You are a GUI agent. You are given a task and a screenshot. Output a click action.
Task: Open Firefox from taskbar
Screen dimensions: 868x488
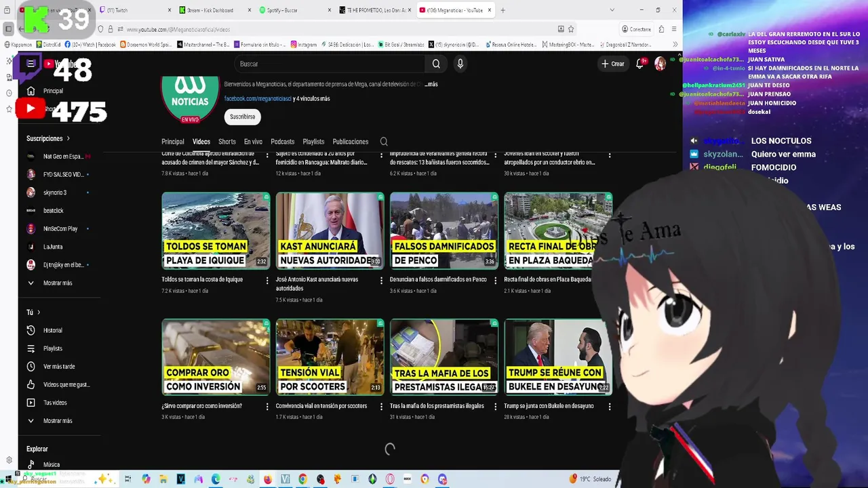[x=268, y=479]
